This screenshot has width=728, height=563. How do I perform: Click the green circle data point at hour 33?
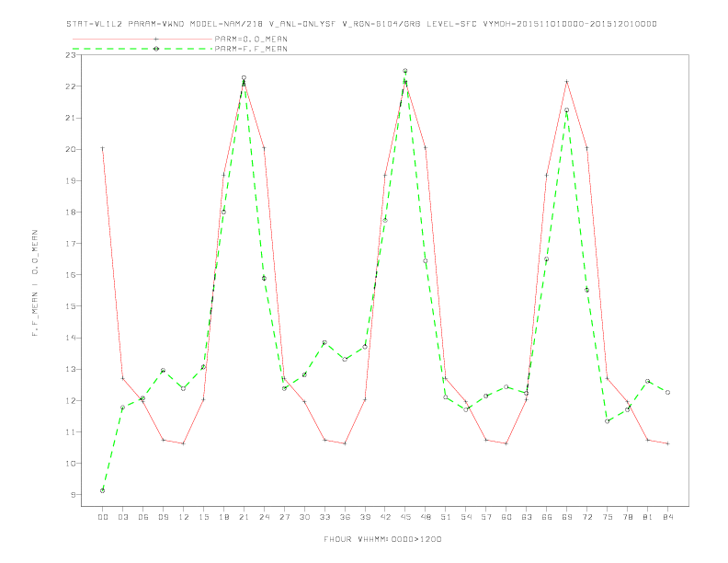324,342
